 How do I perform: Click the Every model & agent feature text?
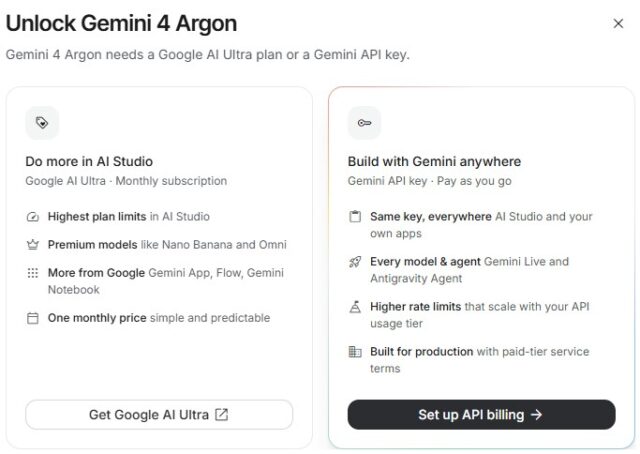[469, 270]
